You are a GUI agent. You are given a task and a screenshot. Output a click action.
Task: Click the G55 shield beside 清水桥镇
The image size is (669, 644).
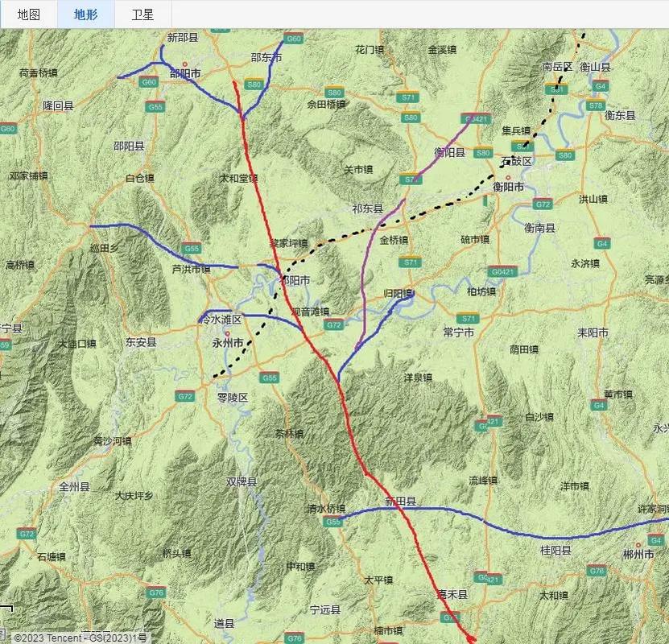[332, 521]
